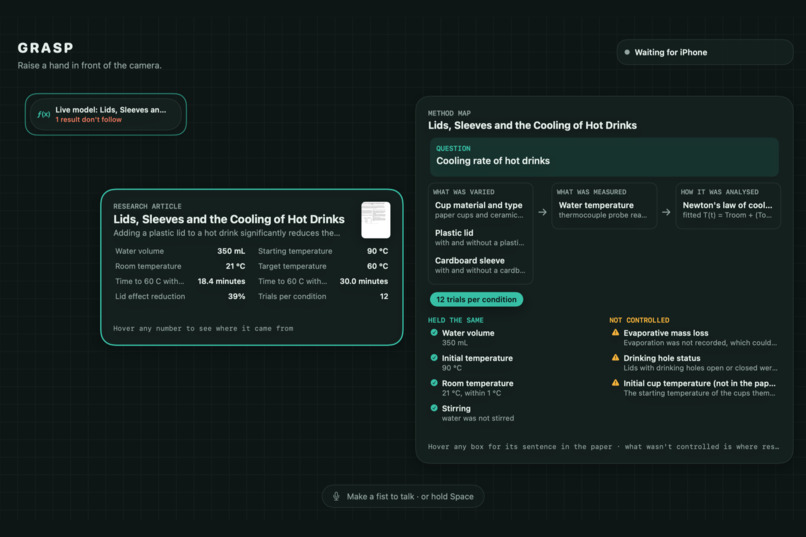Click the 'Water temperature' measured box
Viewport: 806px width, 537px height.
(x=604, y=206)
